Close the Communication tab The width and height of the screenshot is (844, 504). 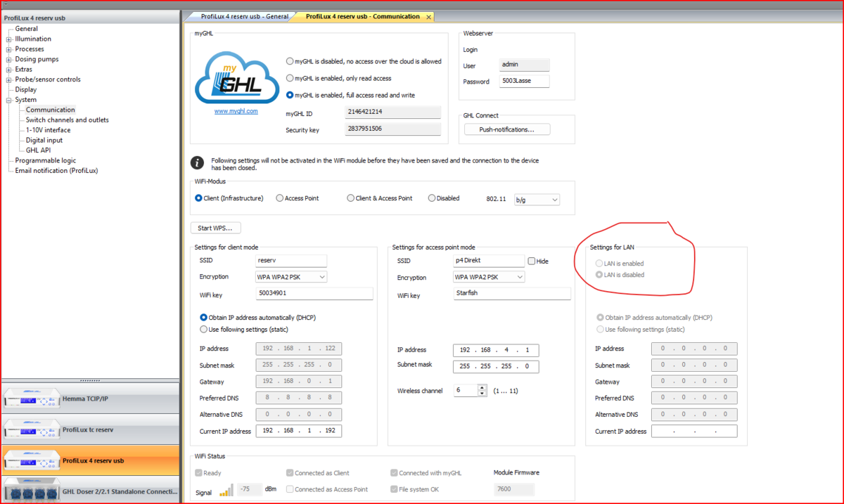click(x=428, y=17)
